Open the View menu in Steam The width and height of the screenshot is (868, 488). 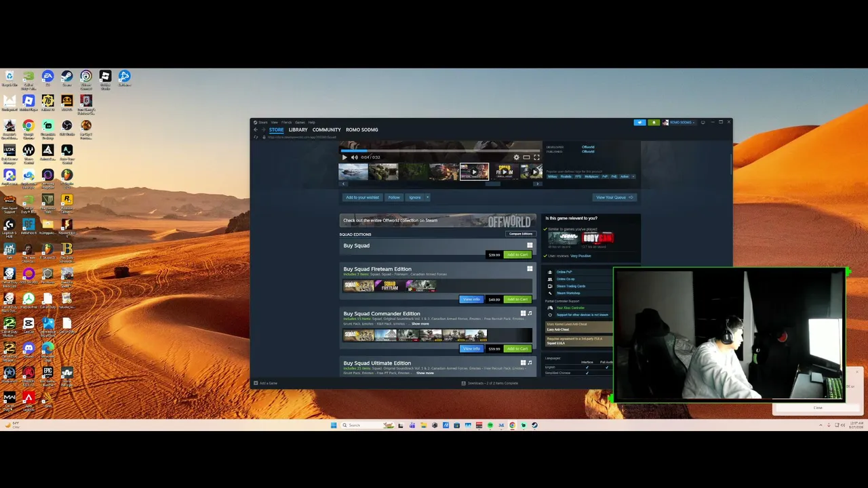tap(275, 123)
